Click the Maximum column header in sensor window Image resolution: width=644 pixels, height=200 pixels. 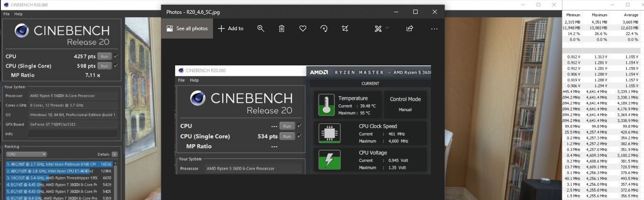tap(599, 15)
